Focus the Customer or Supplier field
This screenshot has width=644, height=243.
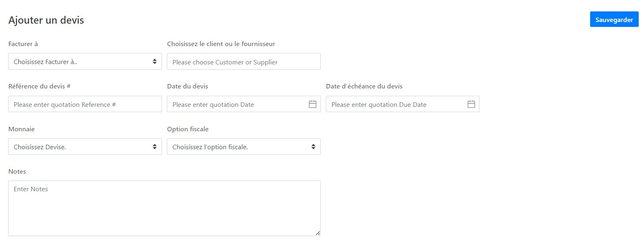pyautogui.click(x=244, y=62)
